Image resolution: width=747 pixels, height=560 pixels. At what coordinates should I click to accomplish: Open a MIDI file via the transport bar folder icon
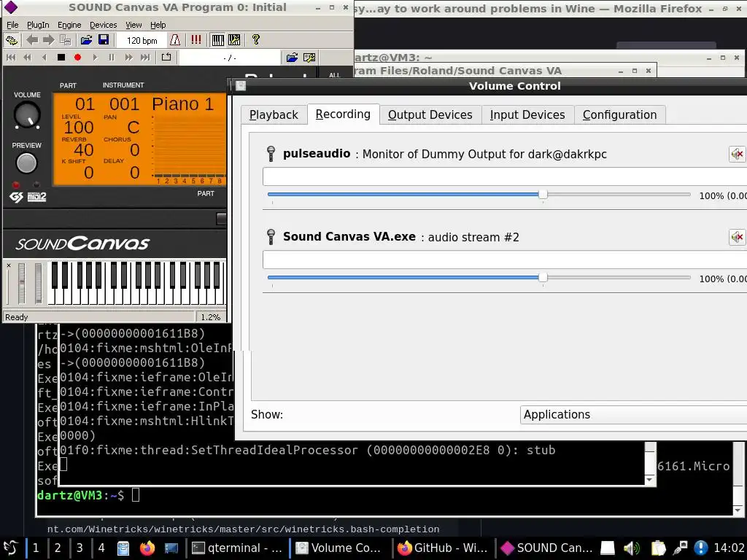[x=292, y=58]
